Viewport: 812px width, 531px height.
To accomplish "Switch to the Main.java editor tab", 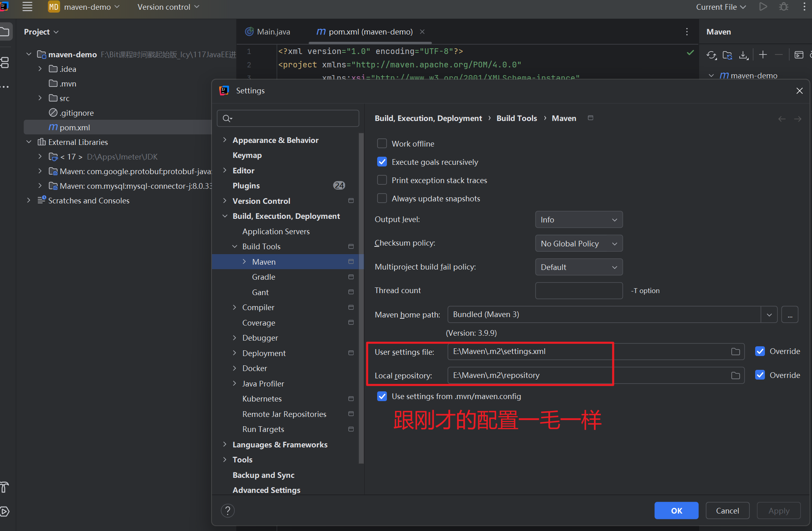I will [x=268, y=32].
